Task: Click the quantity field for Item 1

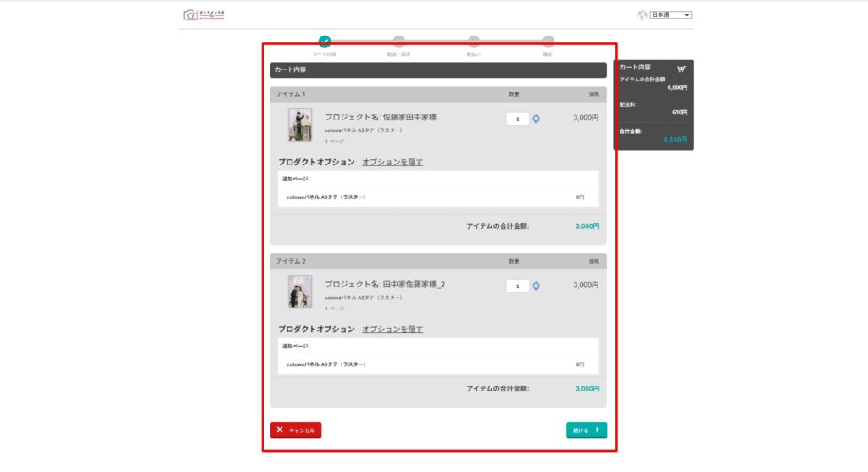Action: [517, 119]
